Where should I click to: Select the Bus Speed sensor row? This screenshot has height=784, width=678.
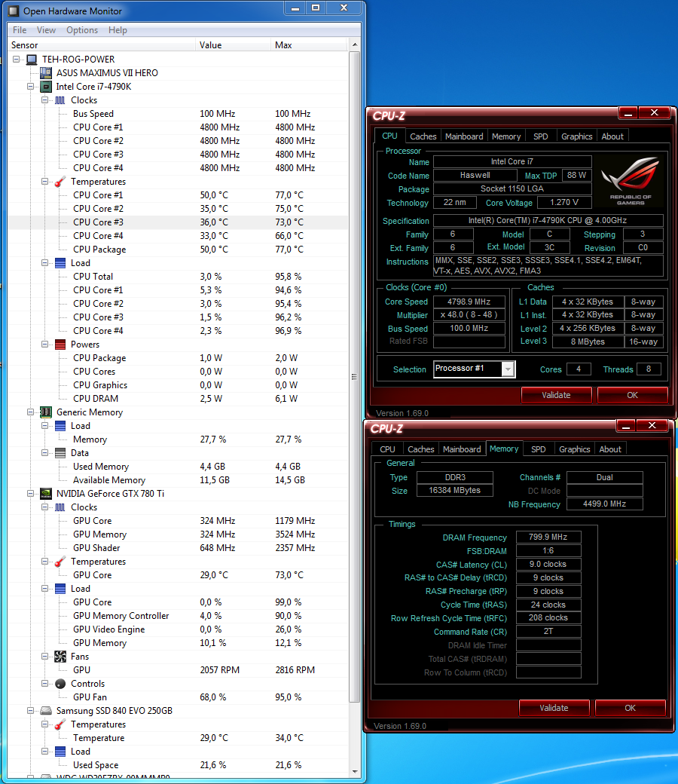[x=178, y=114]
